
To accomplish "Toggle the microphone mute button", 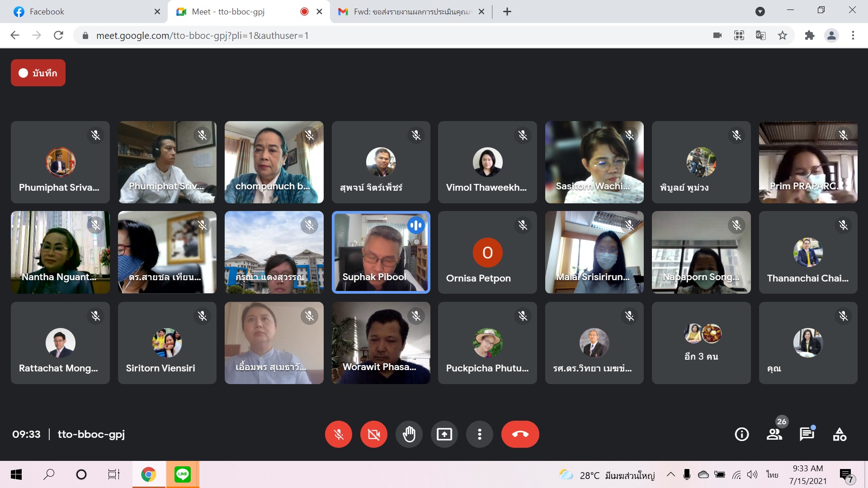I will (x=338, y=434).
